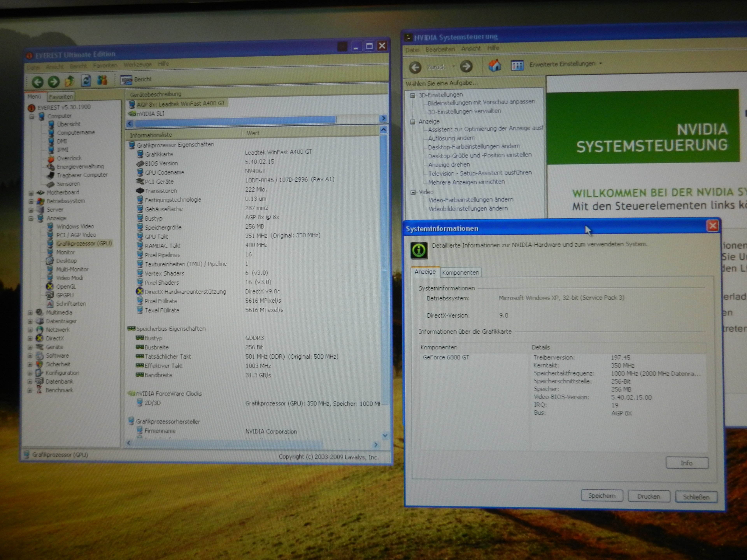
Task: Select Übersicht in EVEREST tree
Action: (68, 124)
